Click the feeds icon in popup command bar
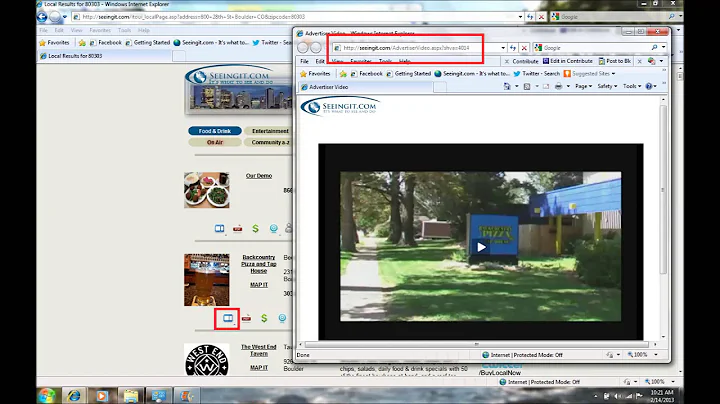Viewport: 720px width, 404px height. click(527, 86)
